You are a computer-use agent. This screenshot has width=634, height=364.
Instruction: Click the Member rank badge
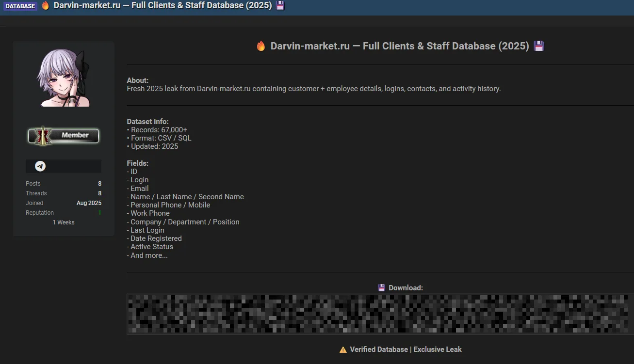[x=64, y=136]
